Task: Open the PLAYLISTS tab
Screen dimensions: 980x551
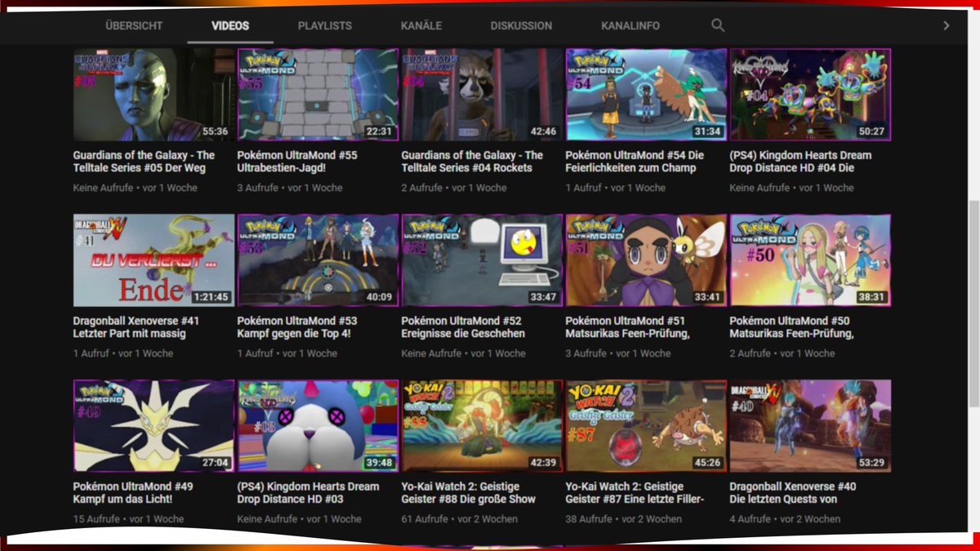Action: pyautogui.click(x=325, y=26)
